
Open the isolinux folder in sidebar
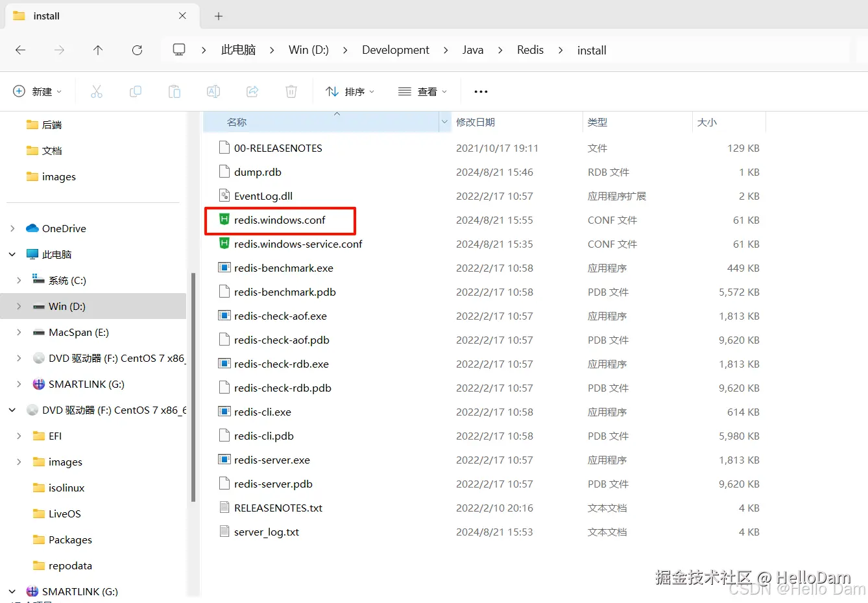(66, 488)
